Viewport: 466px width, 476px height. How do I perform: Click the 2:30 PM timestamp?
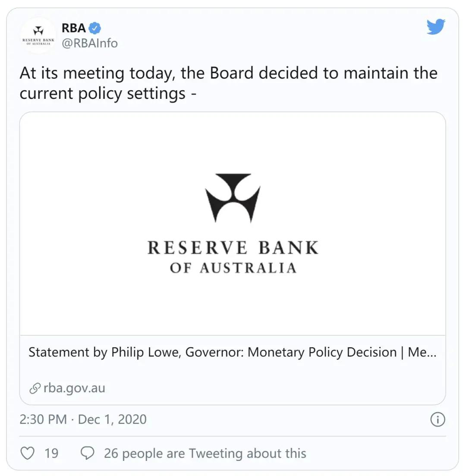click(x=43, y=419)
